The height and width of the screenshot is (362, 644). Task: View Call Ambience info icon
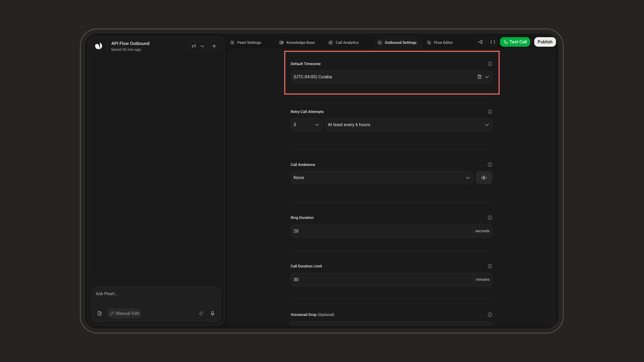[x=490, y=165]
